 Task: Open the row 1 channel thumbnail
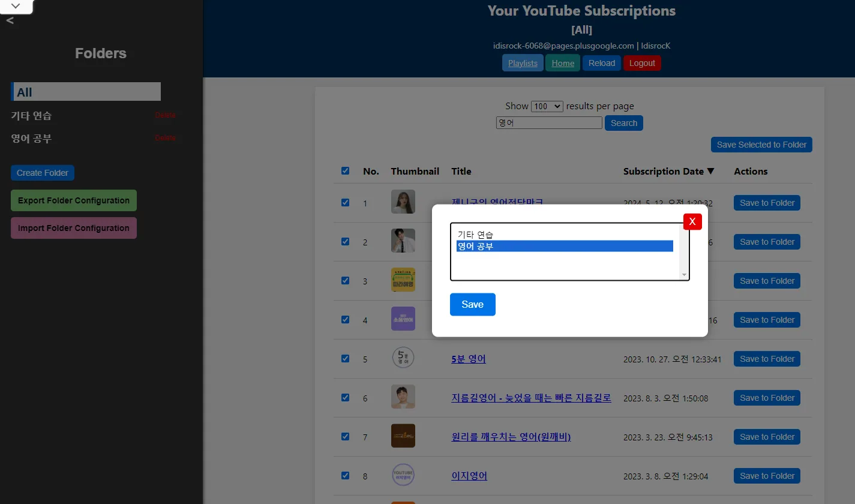(x=403, y=202)
